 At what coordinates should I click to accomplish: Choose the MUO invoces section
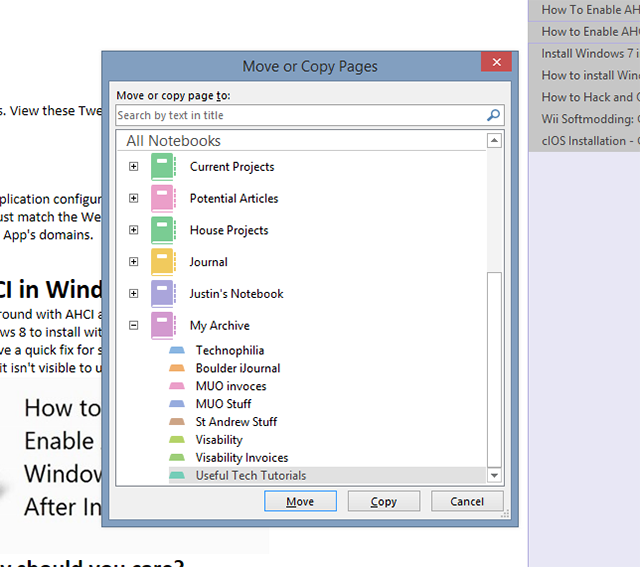pyautogui.click(x=231, y=386)
